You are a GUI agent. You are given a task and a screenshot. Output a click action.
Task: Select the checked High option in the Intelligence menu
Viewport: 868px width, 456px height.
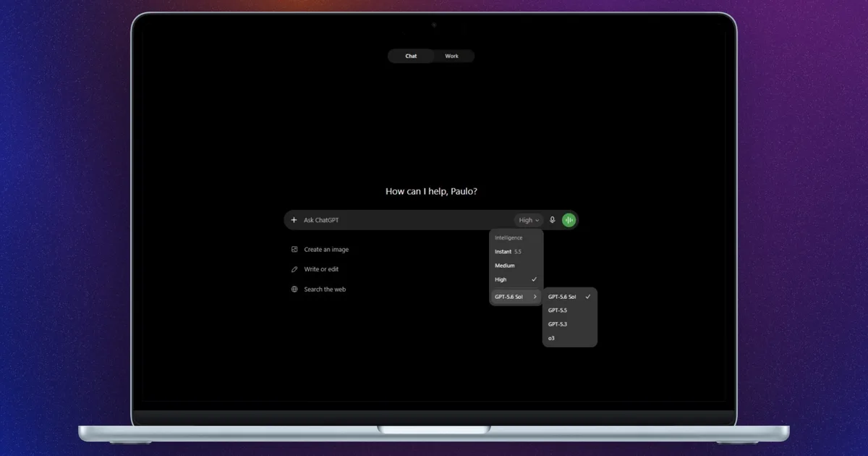coord(516,279)
